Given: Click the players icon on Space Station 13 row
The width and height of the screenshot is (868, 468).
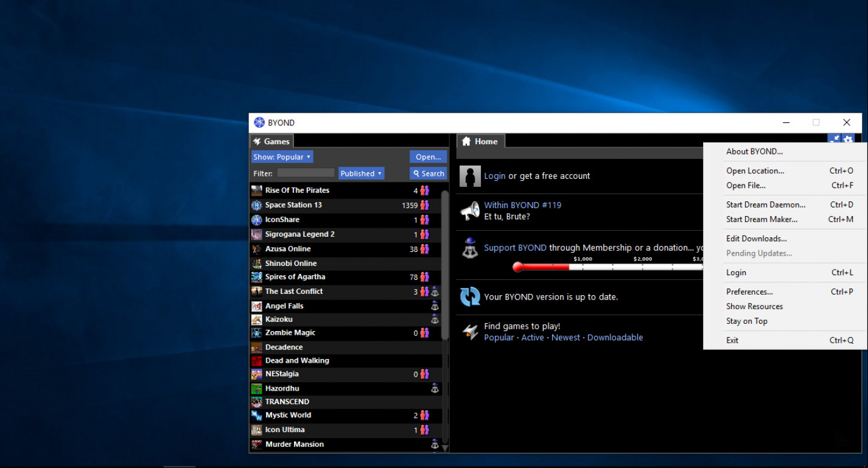Looking at the screenshot, I should point(424,205).
